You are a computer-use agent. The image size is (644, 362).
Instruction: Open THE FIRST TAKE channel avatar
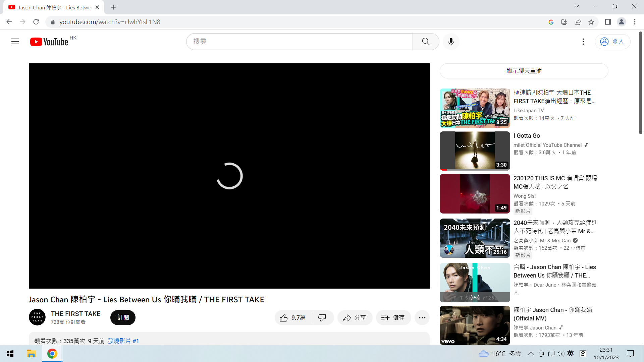tap(37, 317)
